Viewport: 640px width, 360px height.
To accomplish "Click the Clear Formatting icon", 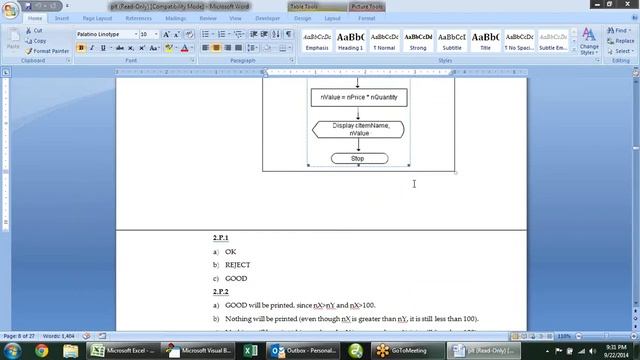I will pos(189,34).
